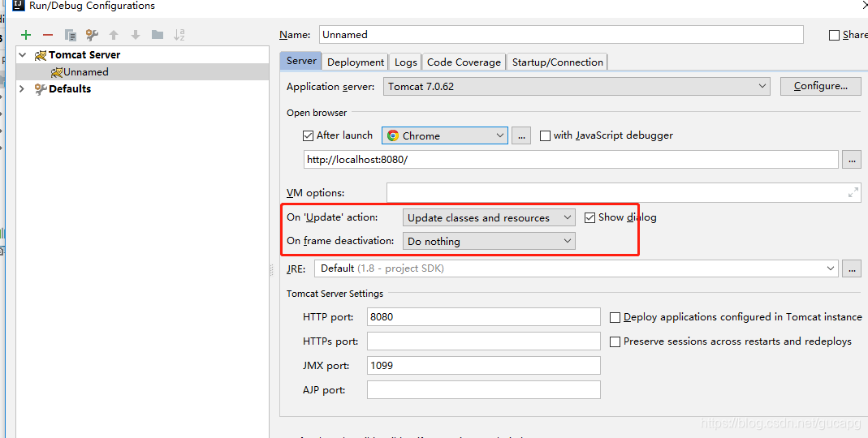Viewport: 868px width, 438px height.
Task: Click the HTTPs port field
Action: coord(483,341)
